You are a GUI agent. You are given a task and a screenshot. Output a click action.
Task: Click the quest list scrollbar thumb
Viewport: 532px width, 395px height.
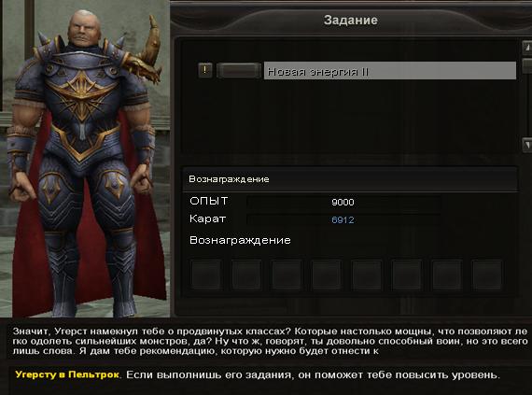pyautogui.click(x=527, y=65)
